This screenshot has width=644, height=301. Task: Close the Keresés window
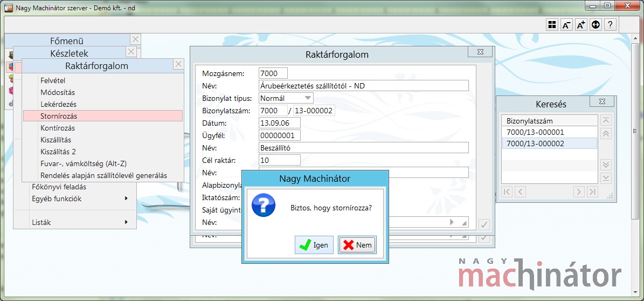pyautogui.click(x=602, y=101)
